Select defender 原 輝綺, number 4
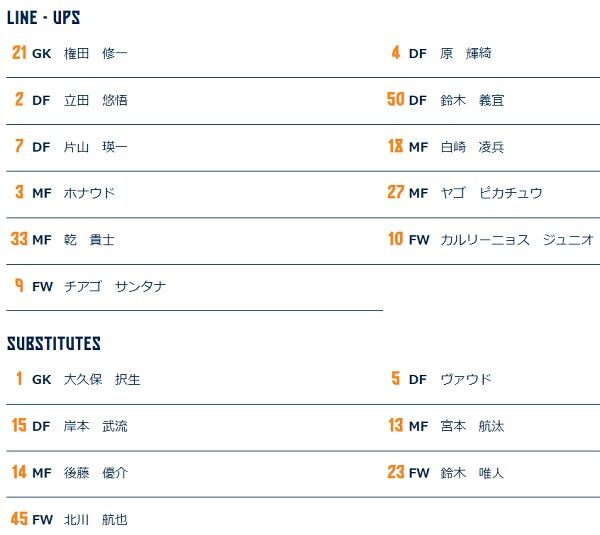The height and width of the screenshot is (535, 600). [465, 54]
